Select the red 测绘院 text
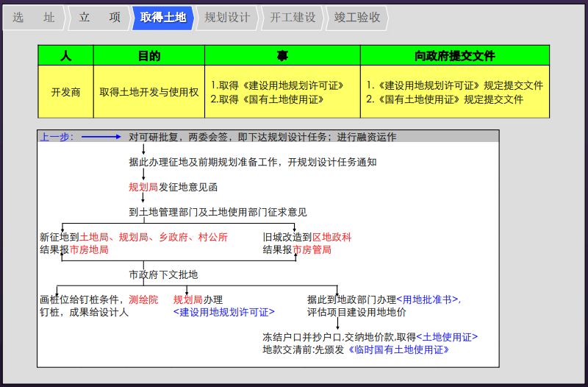Image resolution: width=588 pixels, height=387 pixels. [x=143, y=299]
